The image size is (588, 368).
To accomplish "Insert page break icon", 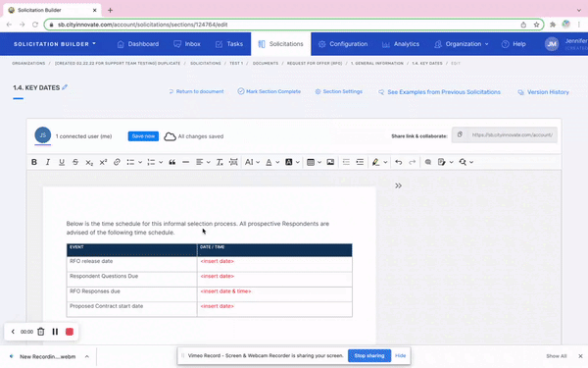I will click(x=233, y=162).
